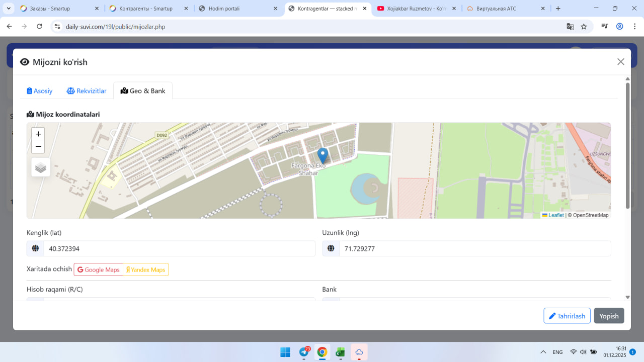This screenshot has height=362, width=644.
Task: Open the tab search dropdown arrow
Action: click(9, 9)
